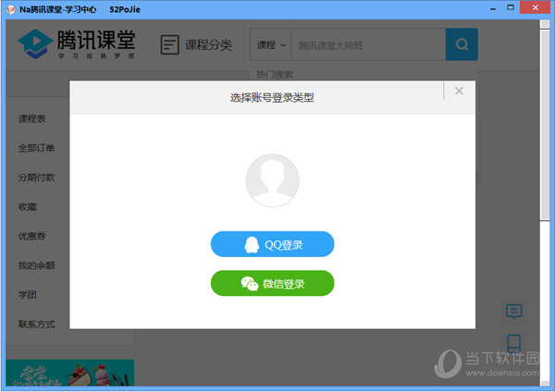Open 我的余额 in the sidebar
The height and width of the screenshot is (392, 555).
(x=36, y=265)
